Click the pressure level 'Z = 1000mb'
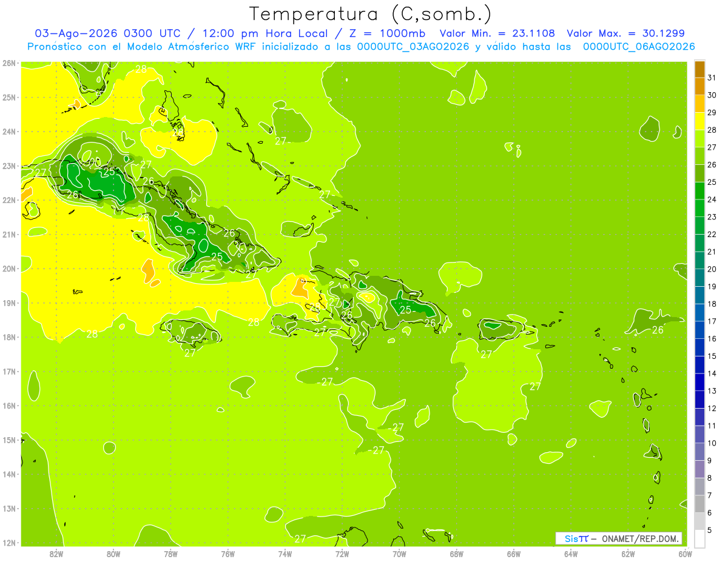The width and height of the screenshot is (728, 562). [x=389, y=33]
